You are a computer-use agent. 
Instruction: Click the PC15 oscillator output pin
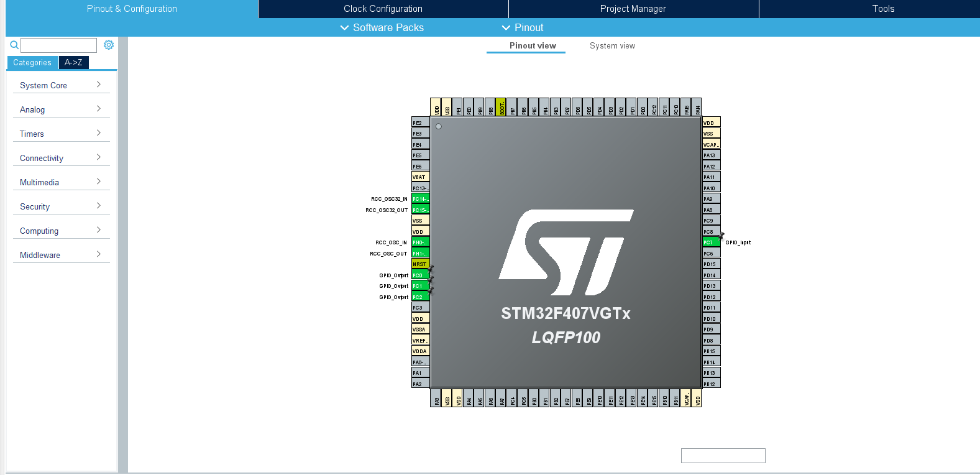pyautogui.click(x=421, y=210)
